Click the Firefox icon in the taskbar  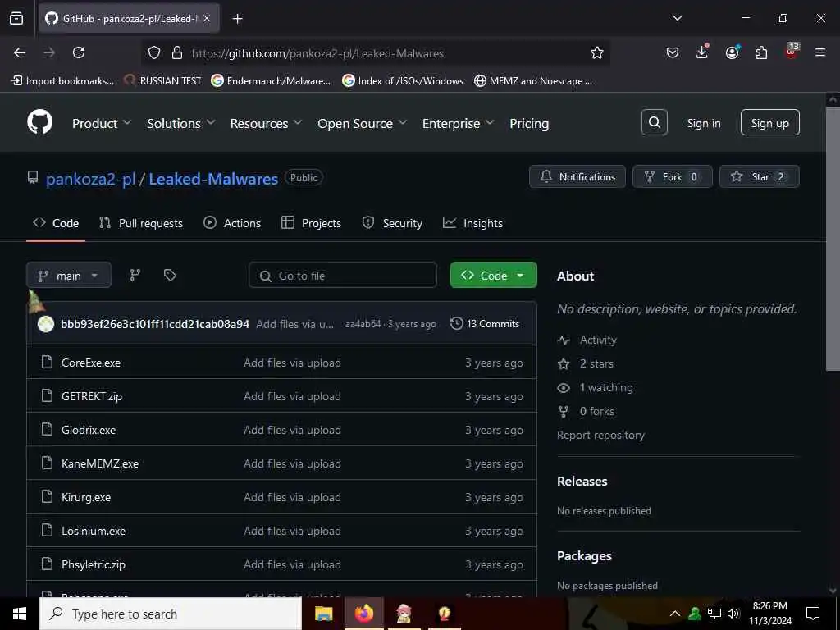364,614
